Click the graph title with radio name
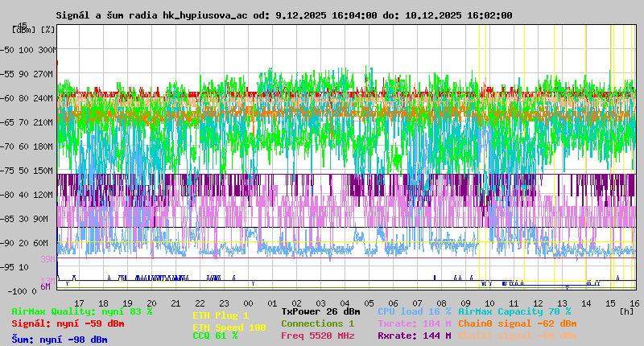Image resolution: width=644 pixels, height=346 pixels. pyautogui.click(x=284, y=15)
